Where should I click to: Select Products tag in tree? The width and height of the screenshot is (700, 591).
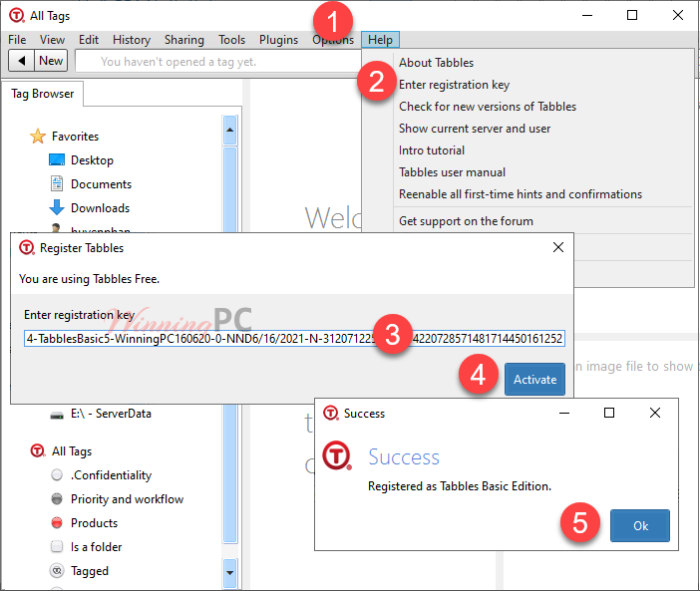94,523
